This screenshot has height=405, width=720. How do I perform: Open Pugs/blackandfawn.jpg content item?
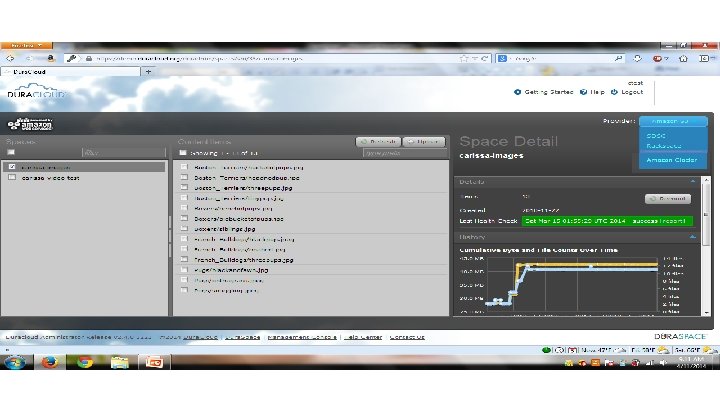click(231, 270)
